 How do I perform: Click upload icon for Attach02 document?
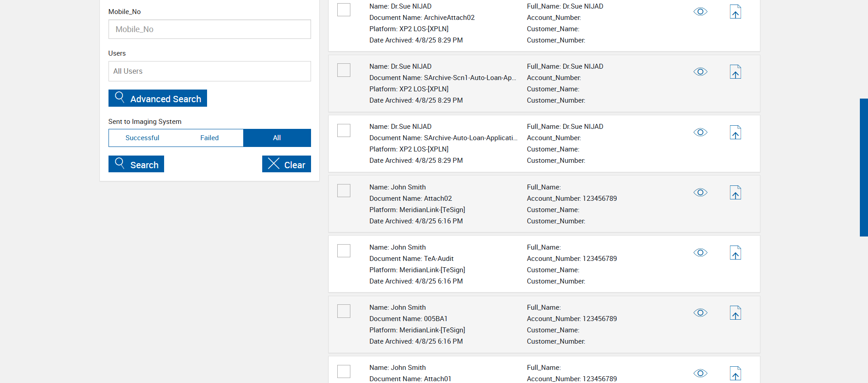click(x=736, y=193)
